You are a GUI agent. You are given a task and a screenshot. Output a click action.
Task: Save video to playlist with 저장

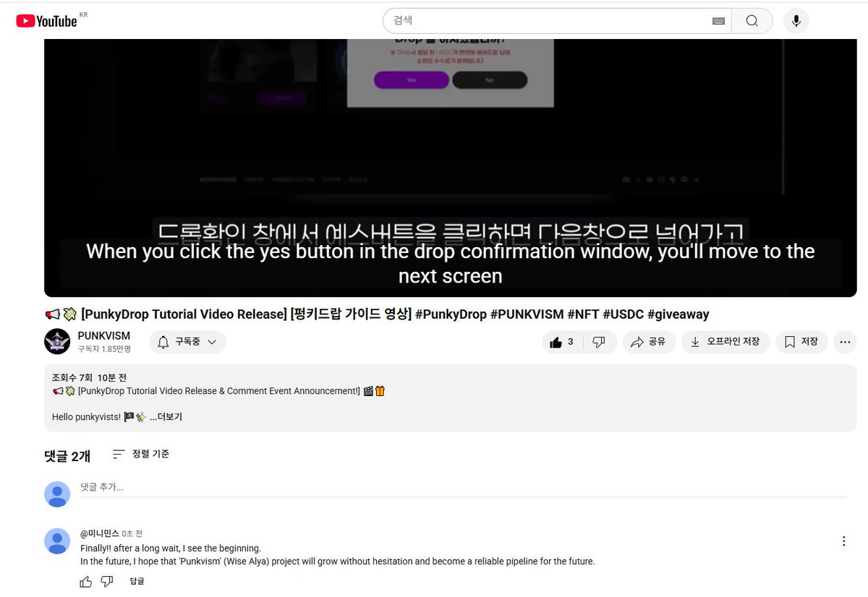(801, 342)
